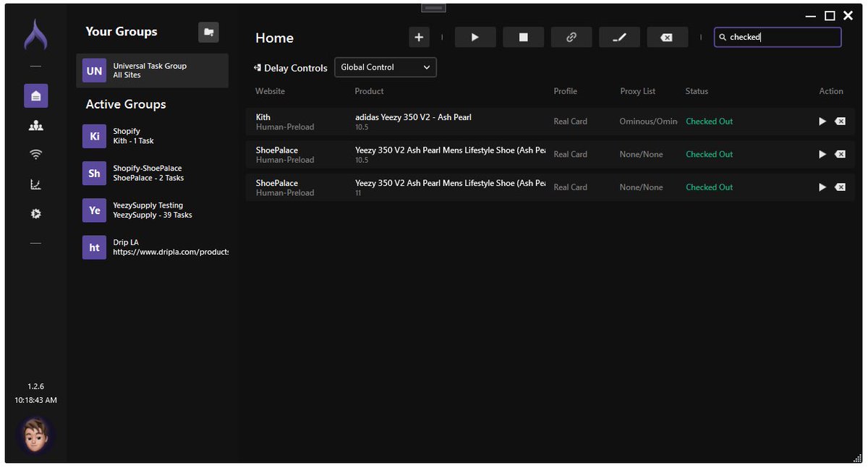Open the Shopify Kith group
This screenshot has width=868, height=468.
tap(152, 136)
